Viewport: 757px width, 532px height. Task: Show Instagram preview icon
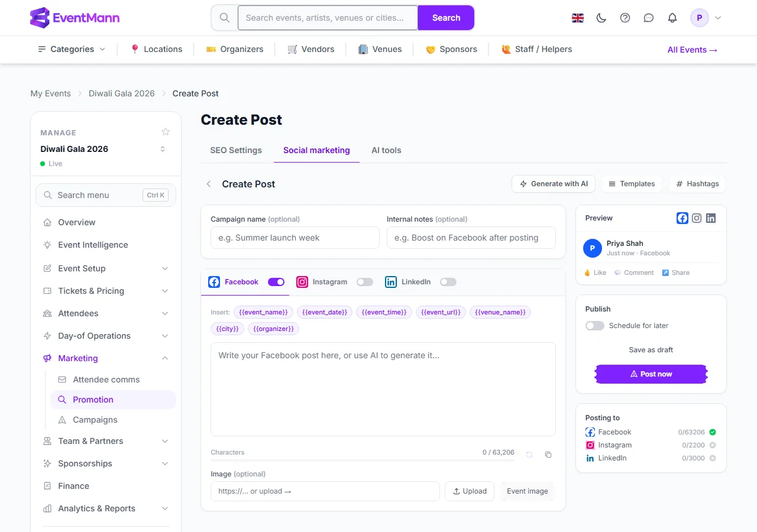(x=697, y=218)
